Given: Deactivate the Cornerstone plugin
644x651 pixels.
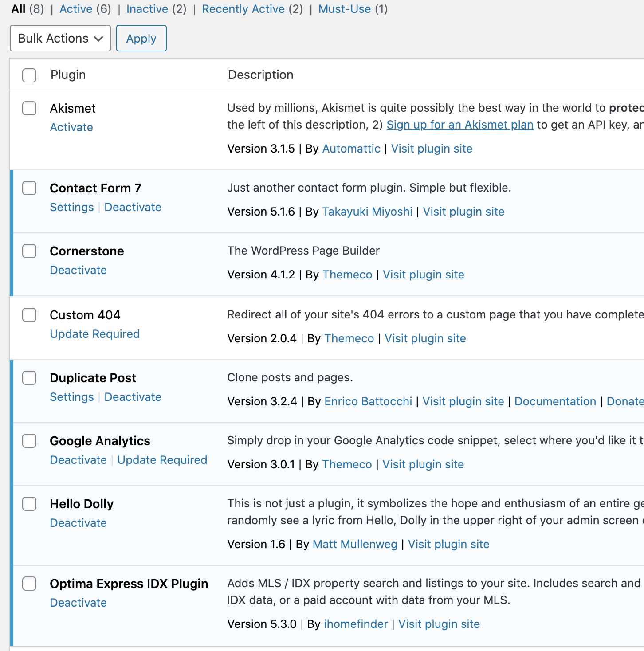Looking at the screenshot, I should coord(78,270).
